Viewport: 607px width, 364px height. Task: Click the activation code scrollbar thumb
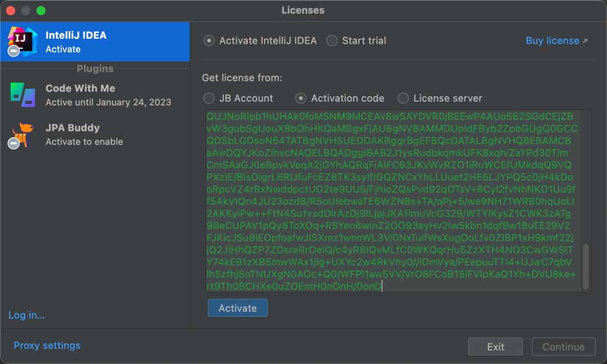pyautogui.click(x=586, y=266)
